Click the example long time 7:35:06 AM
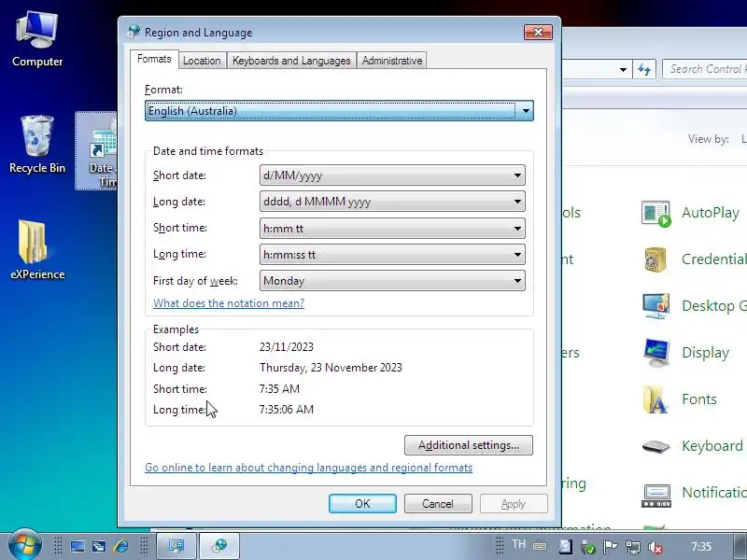This screenshot has width=747, height=560. [287, 410]
